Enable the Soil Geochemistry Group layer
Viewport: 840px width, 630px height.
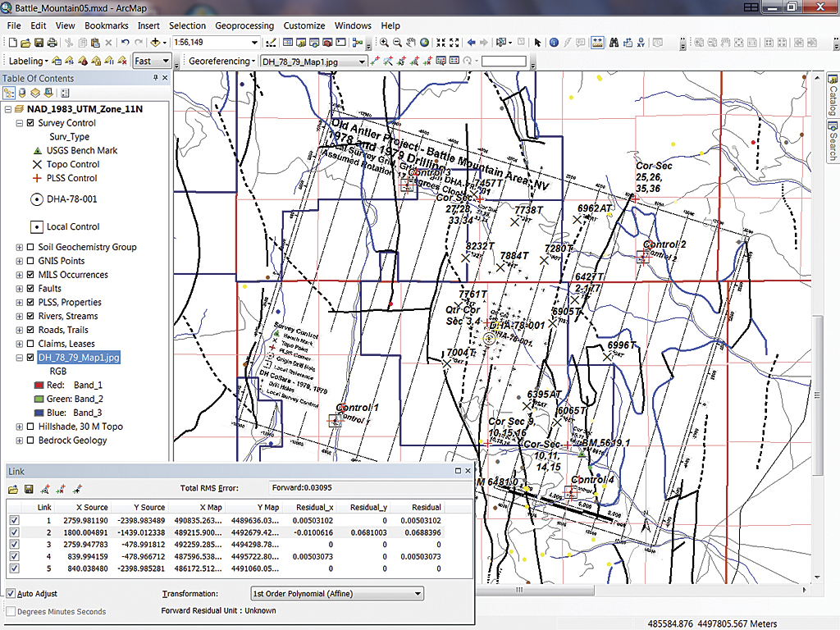click(x=30, y=247)
